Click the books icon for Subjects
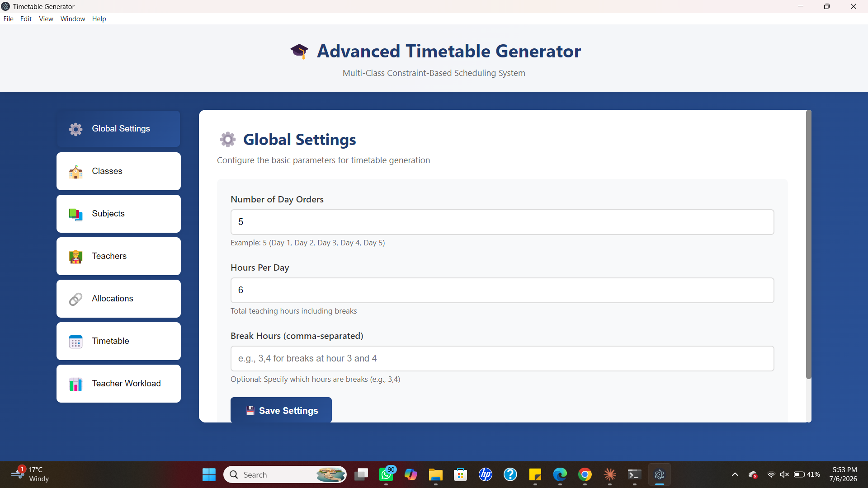The height and width of the screenshot is (488, 868). pyautogui.click(x=75, y=214)
